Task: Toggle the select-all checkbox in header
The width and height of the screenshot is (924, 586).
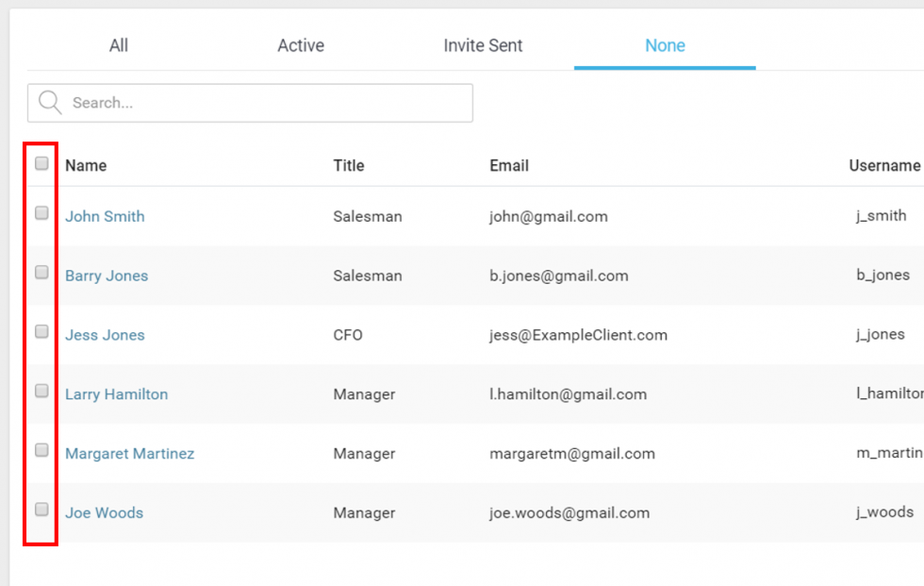Action: coord(41,163)
